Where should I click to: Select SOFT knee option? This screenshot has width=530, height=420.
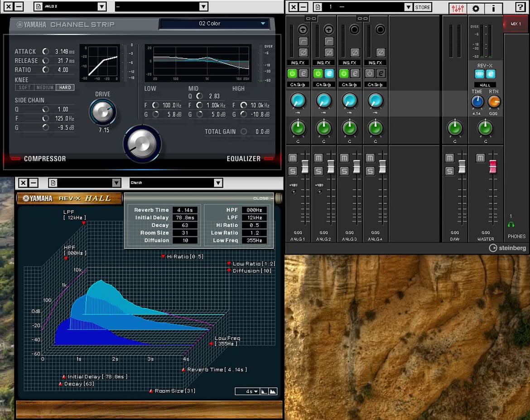tap(24, 87)
